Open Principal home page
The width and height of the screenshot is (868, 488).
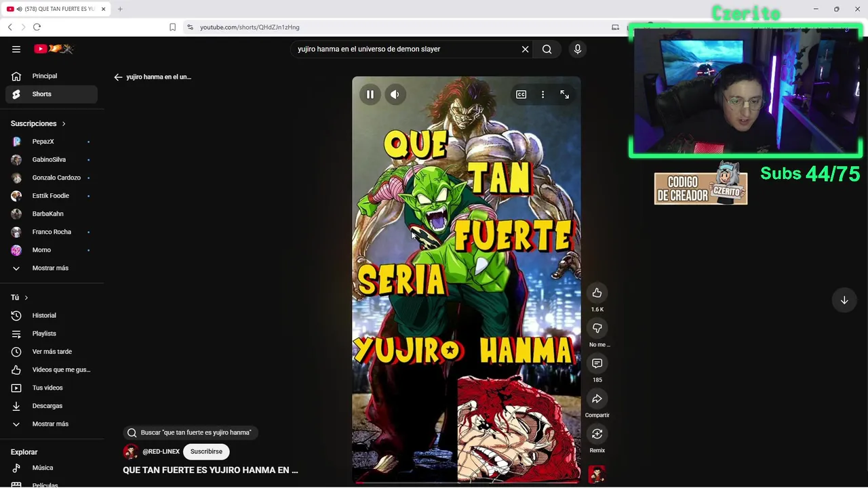click(x=52, y=76)
